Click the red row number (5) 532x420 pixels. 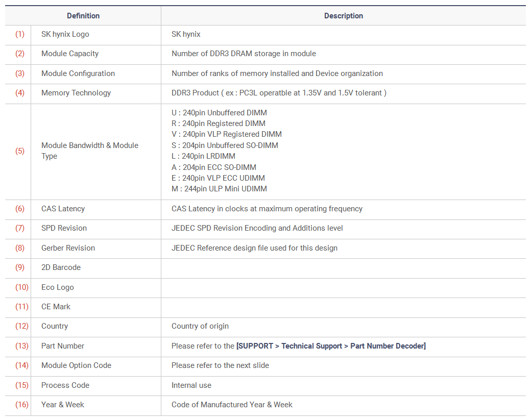20,151
